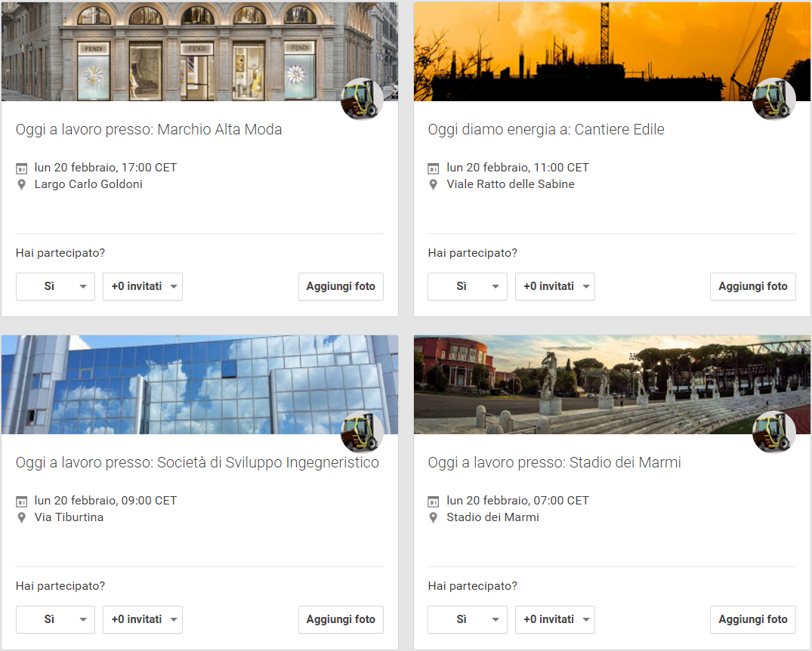Viewport: 812px width, 651px height.
Task: Open the Sì dropdown on Cantiere Edile event
Action: (467, 286)
